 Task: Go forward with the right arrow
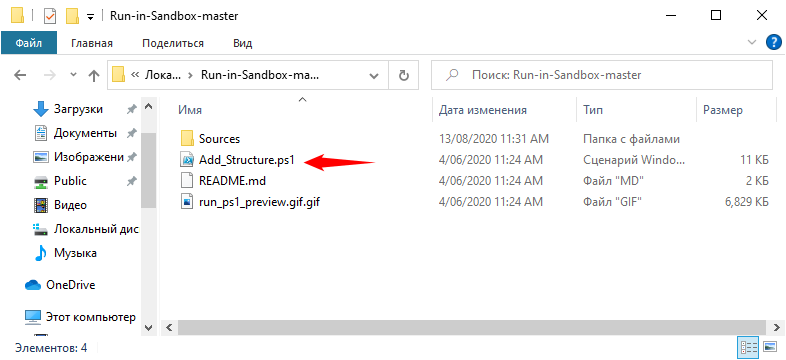pyautogui.click(x=50, y=76)
